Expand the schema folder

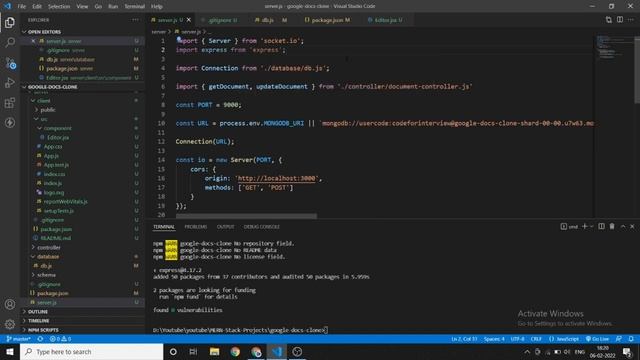(x=46, y=275)
